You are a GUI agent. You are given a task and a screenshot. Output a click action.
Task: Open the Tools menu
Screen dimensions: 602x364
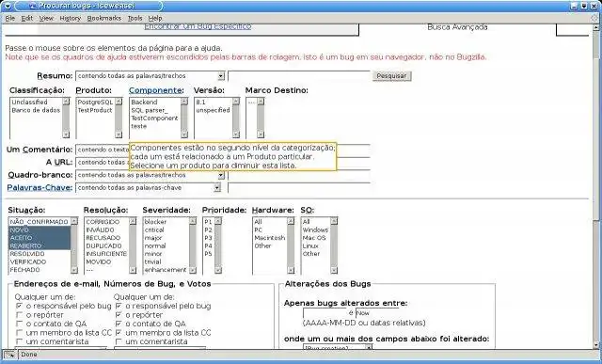[x=135, y=18]
